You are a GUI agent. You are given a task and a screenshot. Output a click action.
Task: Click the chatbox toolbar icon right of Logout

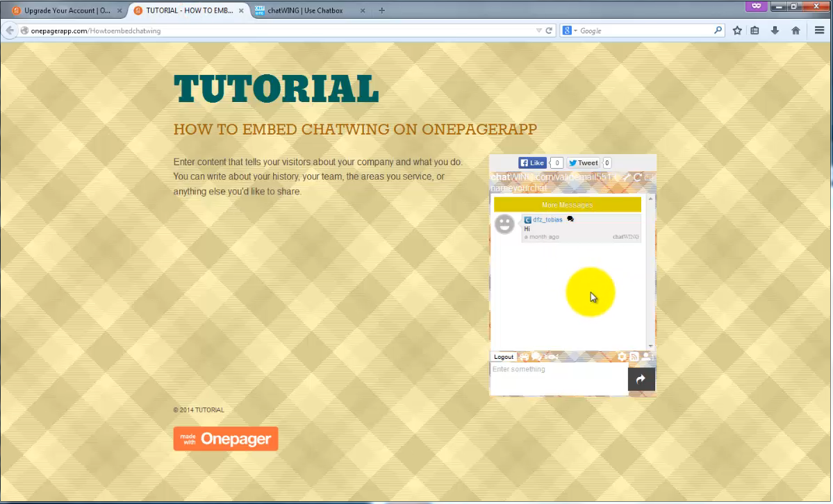pyautogui.click(x=524, y=357)
